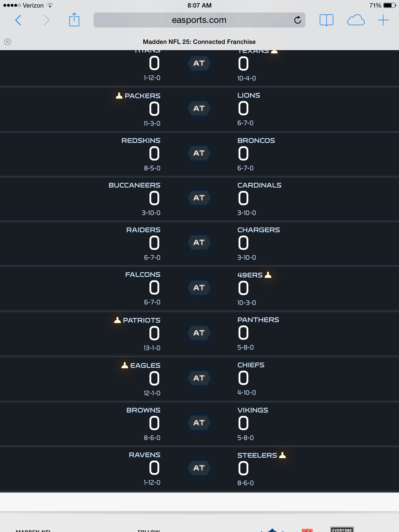Open the bookmarks book icon
The width and height of the screenshot is (399, 532).
click(326, 20)
